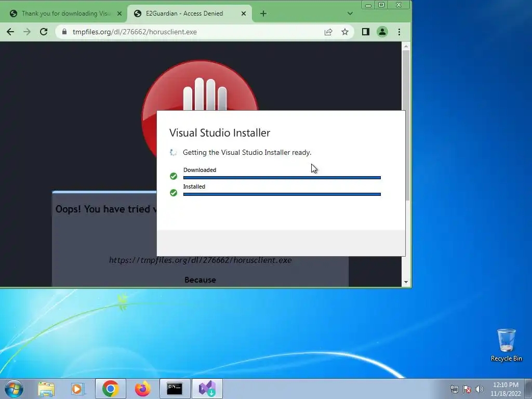Click the network icon in the system tray
This screenshot has height=399, width=532.
click(x=454, y=389)
